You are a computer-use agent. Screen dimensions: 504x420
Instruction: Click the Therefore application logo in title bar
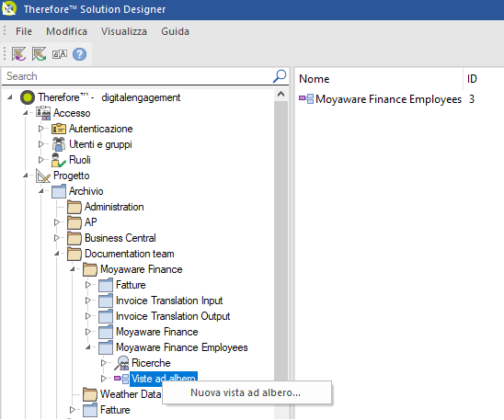coord(9,8)
